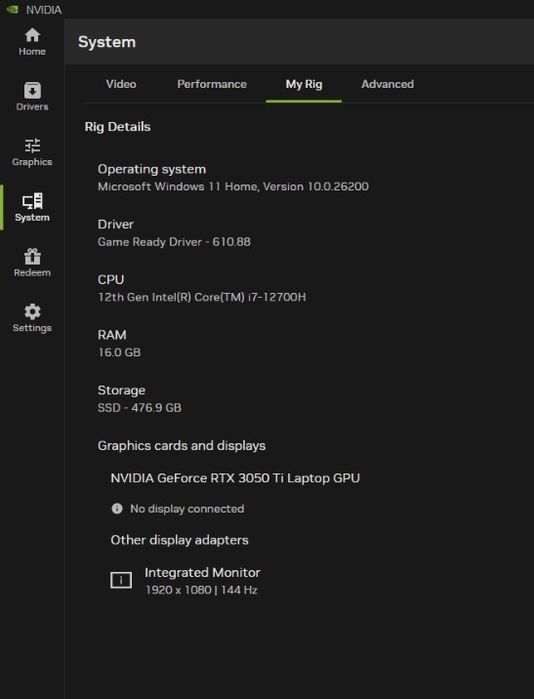534x699 pixels.
Task: Click the i7-12700H processor text
Action: [x=202, y=297]
